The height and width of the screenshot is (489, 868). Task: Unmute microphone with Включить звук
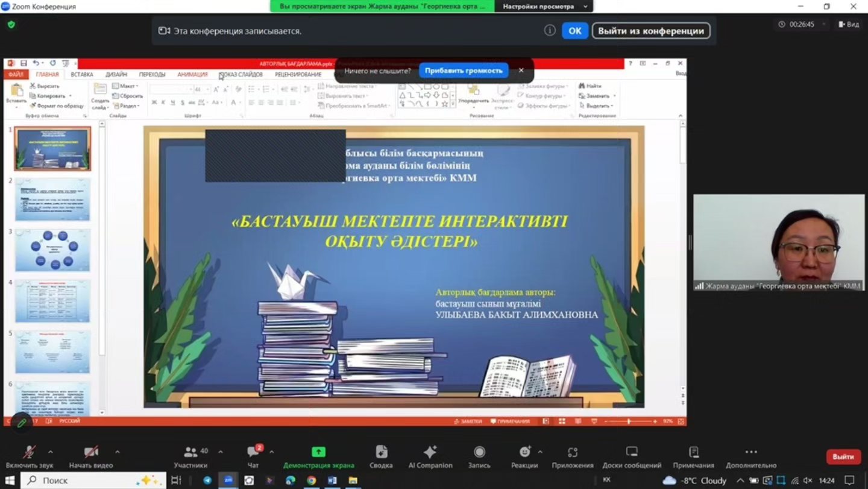pyautogui.click(x=29, y=452)
